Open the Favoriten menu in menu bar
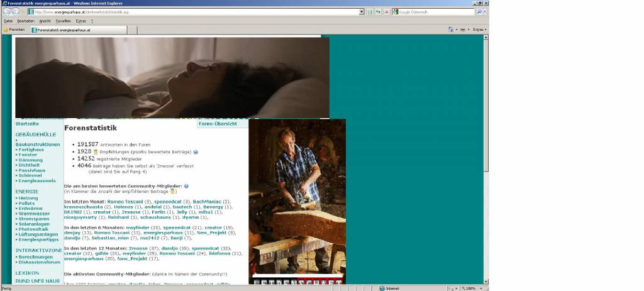 [x=64, y=21]
